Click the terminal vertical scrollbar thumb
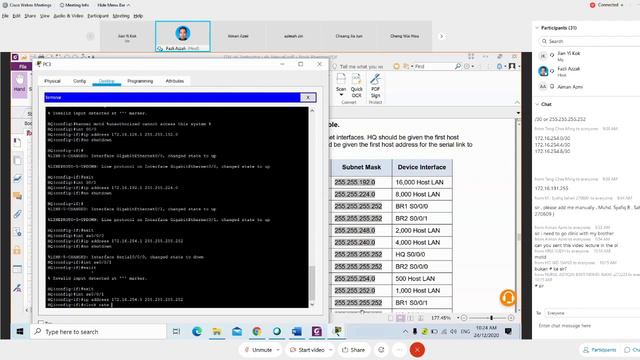The height and width of the screenshot is (360, 640). point(312,283)
